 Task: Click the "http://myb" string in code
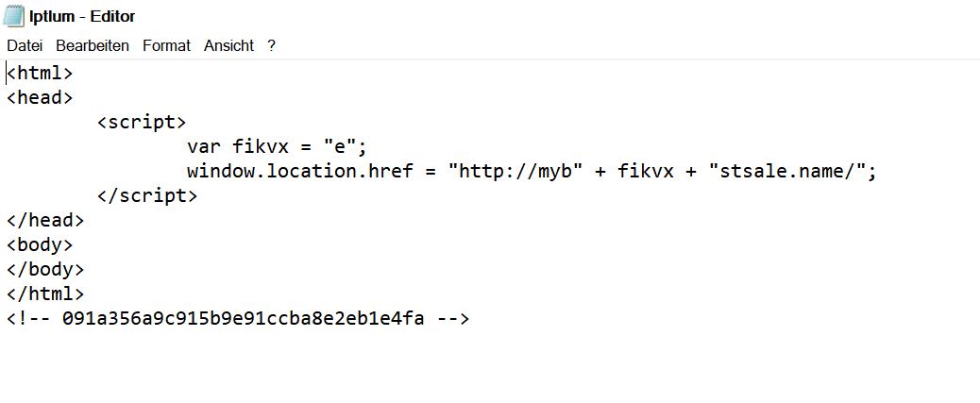click(x=515, y=171)
